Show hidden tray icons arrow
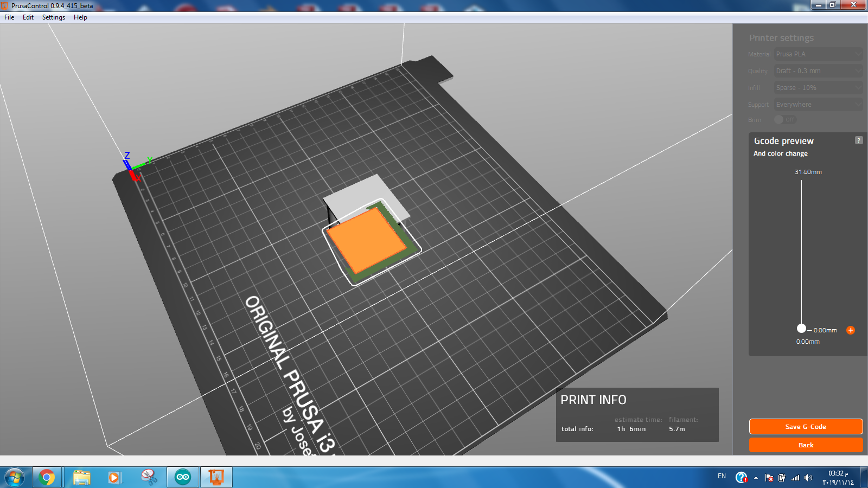 pos(756,478)
